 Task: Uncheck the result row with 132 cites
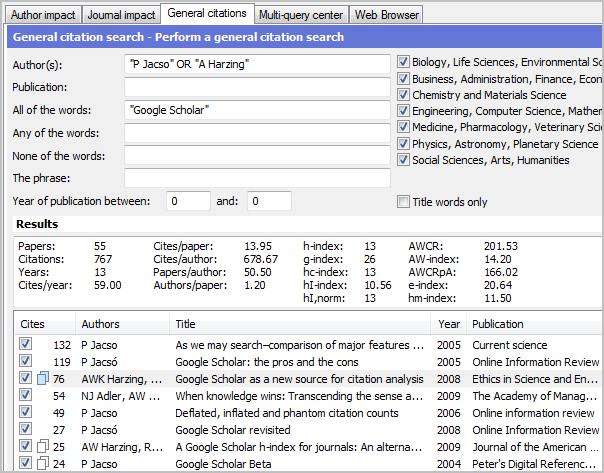[25, 344]
